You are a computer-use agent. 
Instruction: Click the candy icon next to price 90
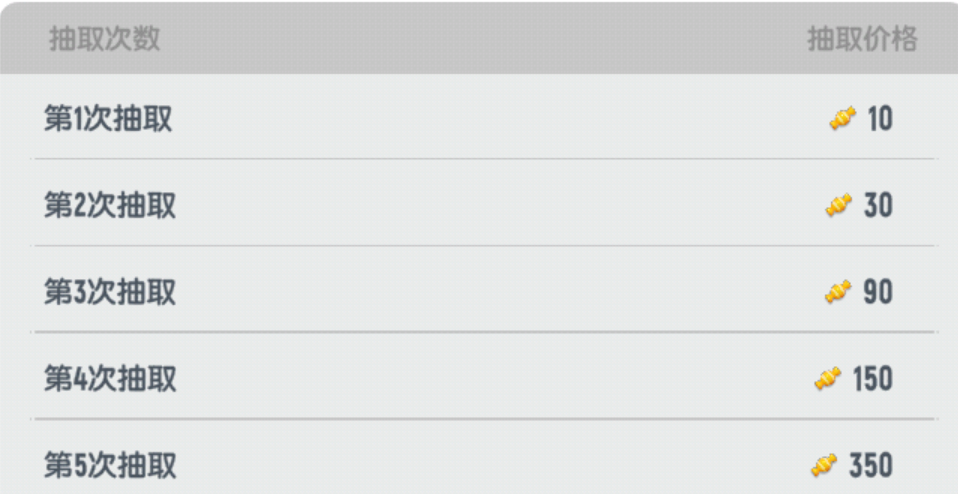(x=838, y=292)
